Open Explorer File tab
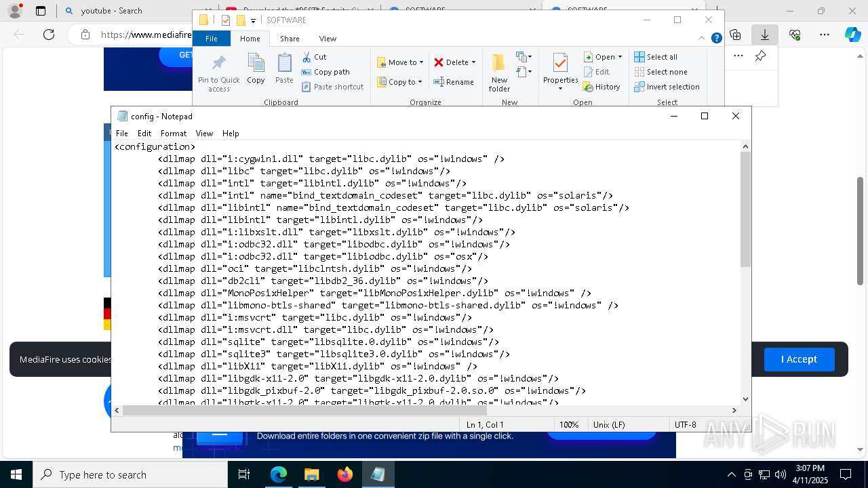This screenshot has width=868, height=488. pyautogui.click(x=212, y=39)
